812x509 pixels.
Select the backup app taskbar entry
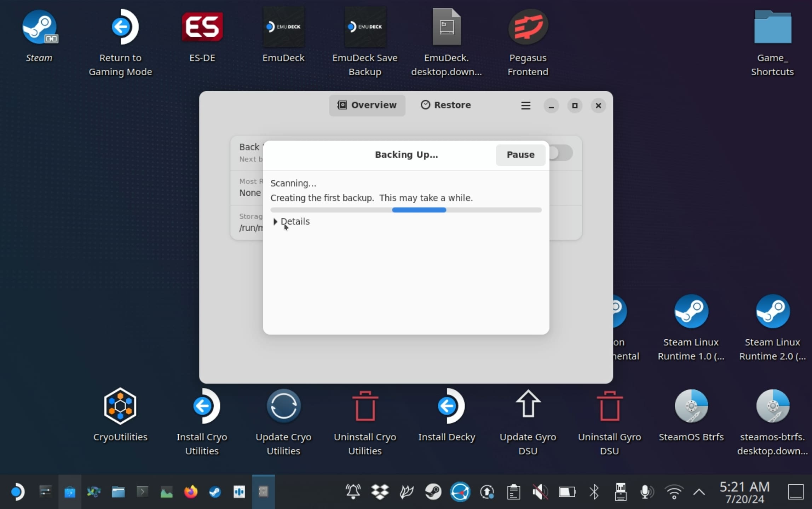pos(263,492)
